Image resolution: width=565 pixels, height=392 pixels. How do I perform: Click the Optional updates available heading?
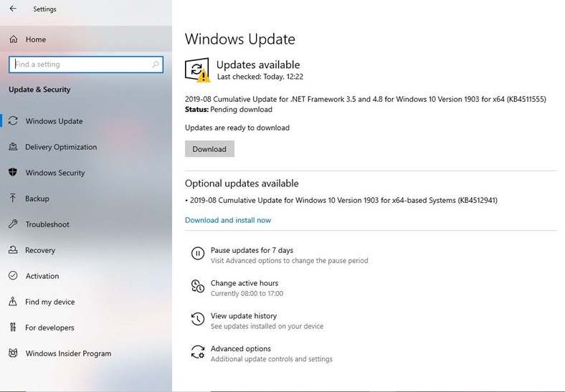pyautogui.click(x=242, y=183)
